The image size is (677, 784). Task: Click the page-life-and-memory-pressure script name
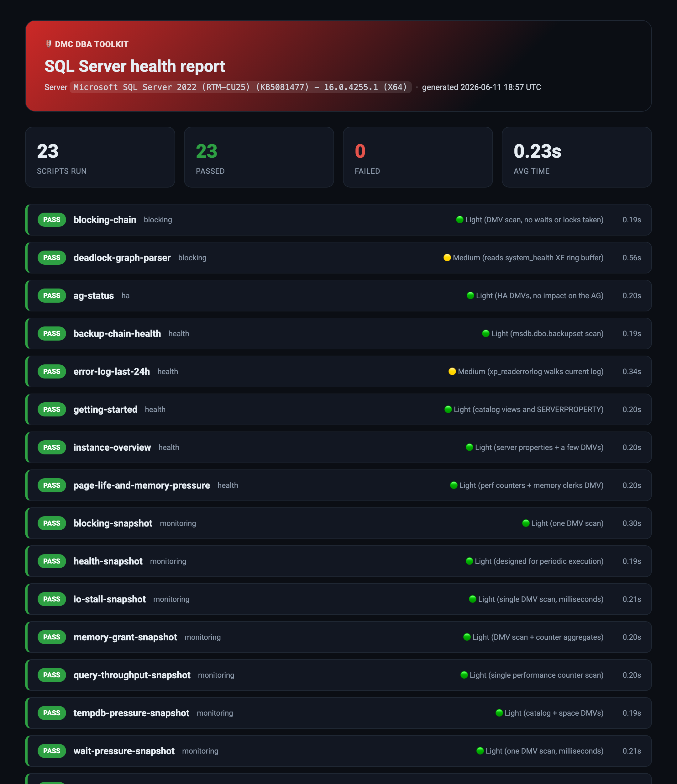click(x=142, y=485)
